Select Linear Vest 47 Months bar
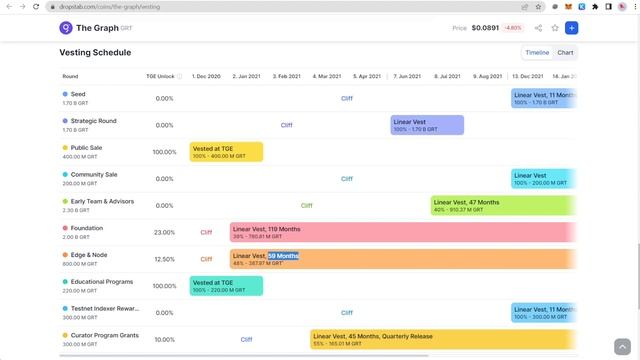Image resolution: width=640 pixels, height=360 pixels. tap(504, 205)
